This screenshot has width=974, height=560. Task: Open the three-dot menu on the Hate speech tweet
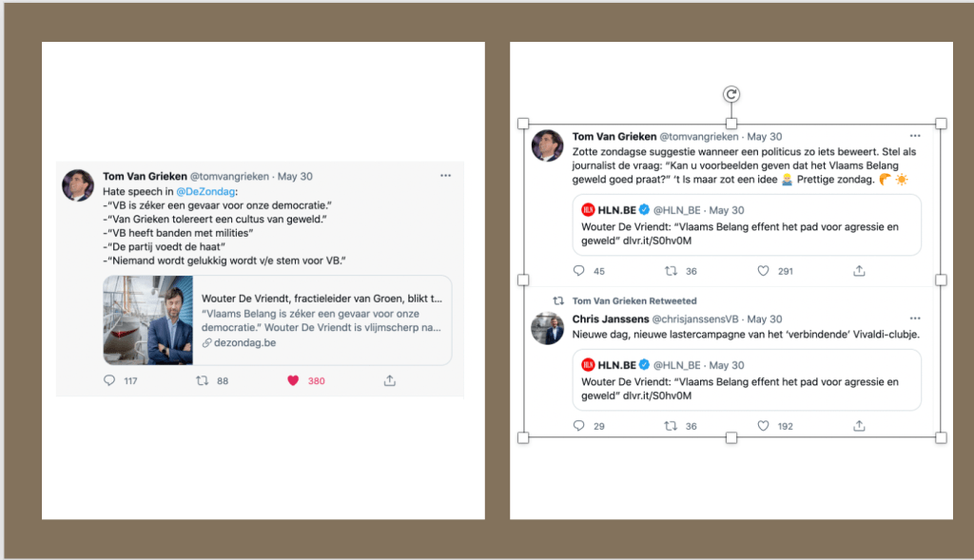pos(445,176)
